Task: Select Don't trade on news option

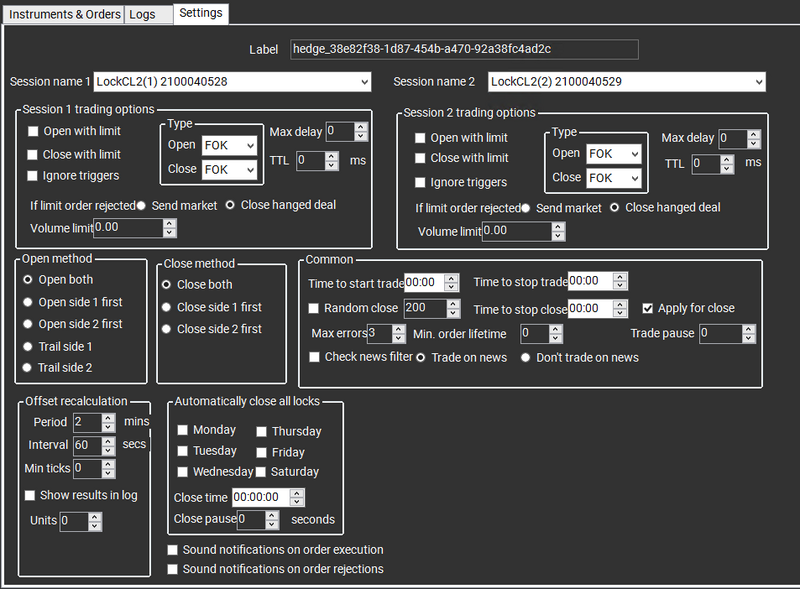Action: [x=525, y=357]
